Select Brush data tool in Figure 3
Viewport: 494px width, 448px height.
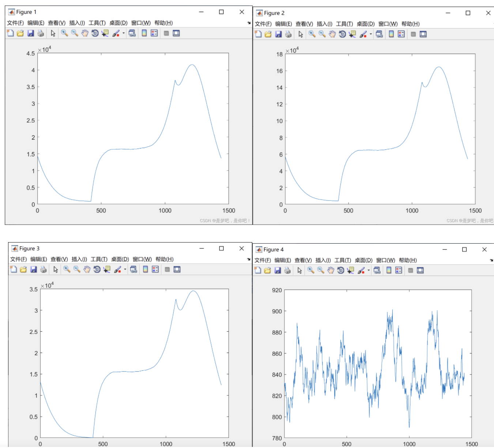point(117,270)
